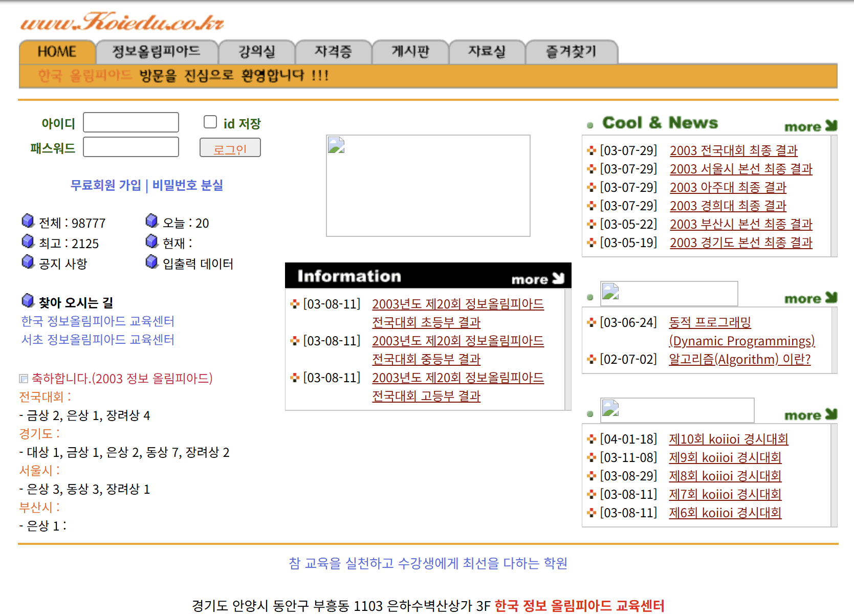Click the 입출력 데이터 text
This screenshot has height=616, width=854.
click(198, 264)
